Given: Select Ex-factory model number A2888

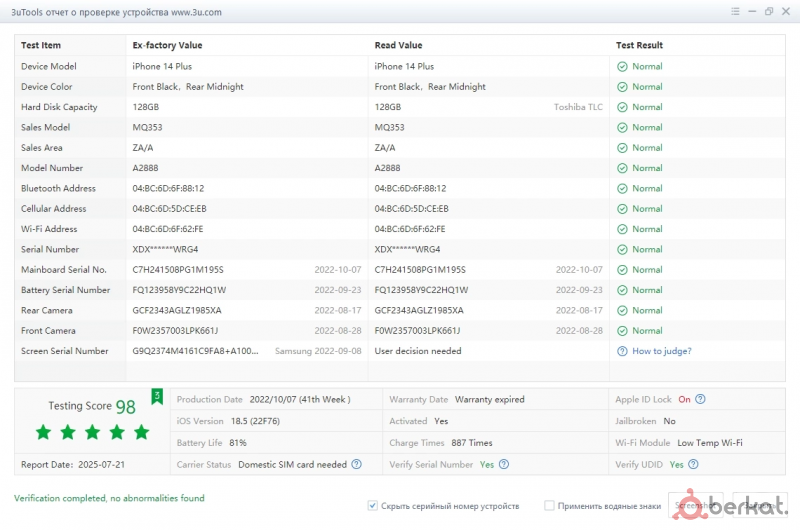Looking at the screenshot, I should 145,168.
